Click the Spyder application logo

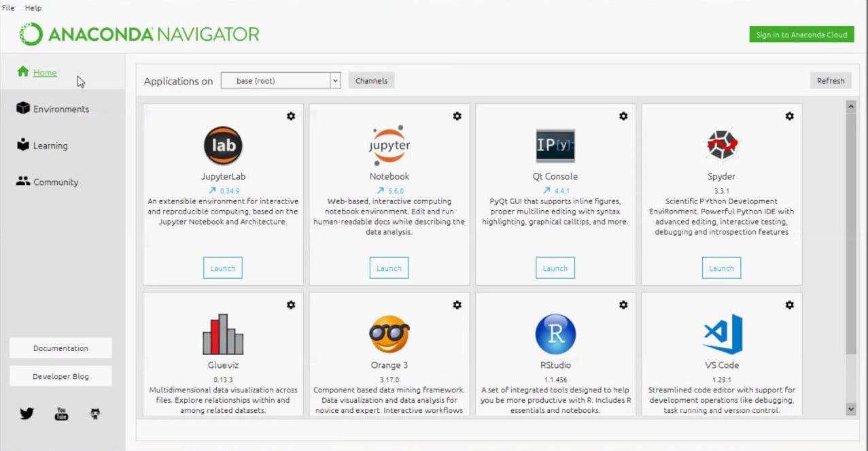[722, 145]
